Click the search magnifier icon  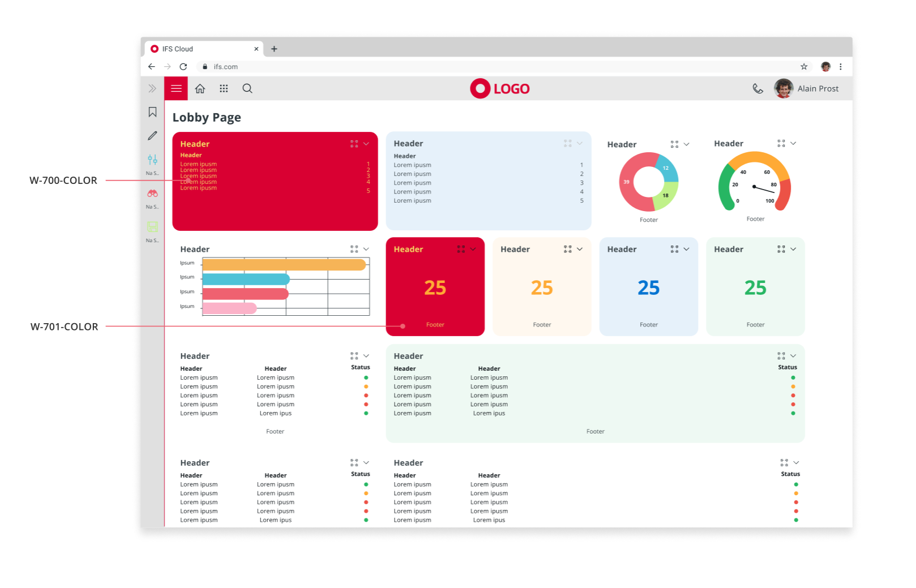pyautogui.click(x=247, y=89)
